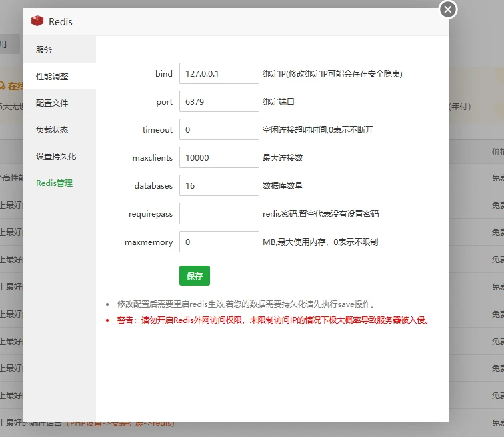Viewport: 504px width, 437px height.
Task: Click the bind field label
Action: pos(164,73)
